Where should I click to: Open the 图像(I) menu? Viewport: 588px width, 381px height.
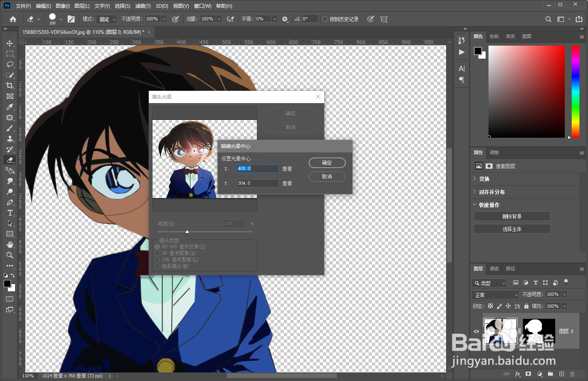63,6
